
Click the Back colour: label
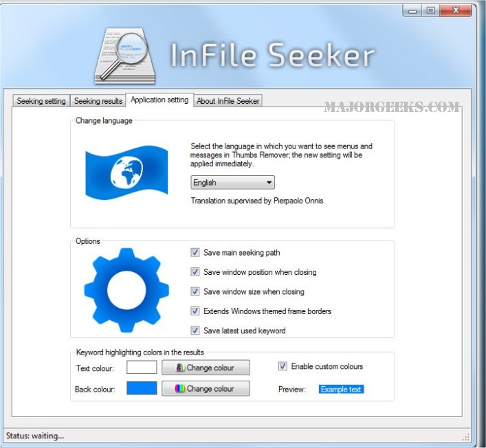tap(95, 390)
